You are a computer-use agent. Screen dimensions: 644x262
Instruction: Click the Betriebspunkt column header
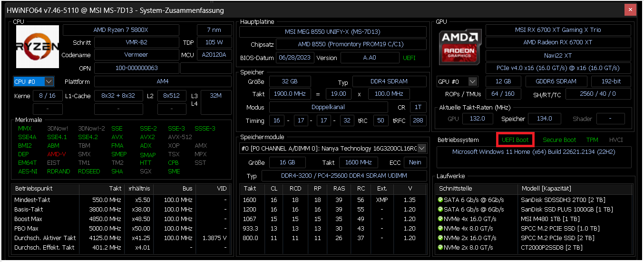click(x=45, y=189)
